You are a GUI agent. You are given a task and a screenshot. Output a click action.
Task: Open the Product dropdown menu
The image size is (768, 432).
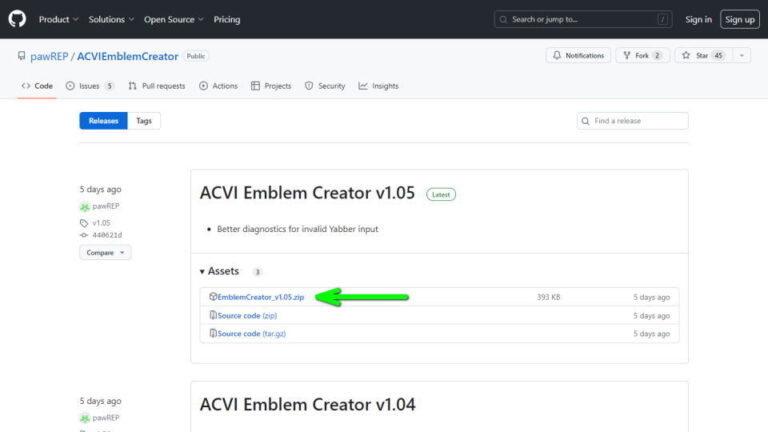point(57,19)
